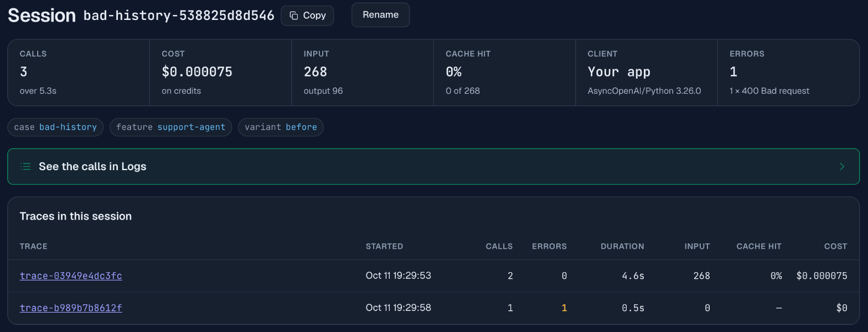Select the case bad-history tag
The height and width of the screenshot is (332, 868).
pos(55,127)
